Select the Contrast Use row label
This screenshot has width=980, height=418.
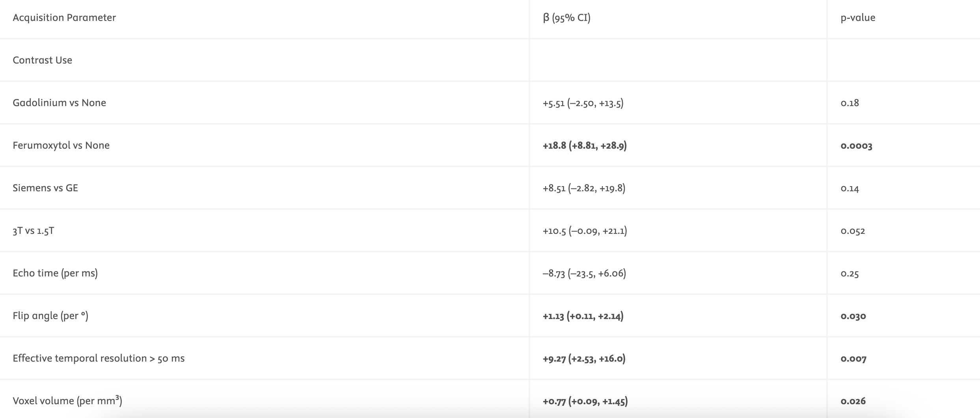pos(43,60)
